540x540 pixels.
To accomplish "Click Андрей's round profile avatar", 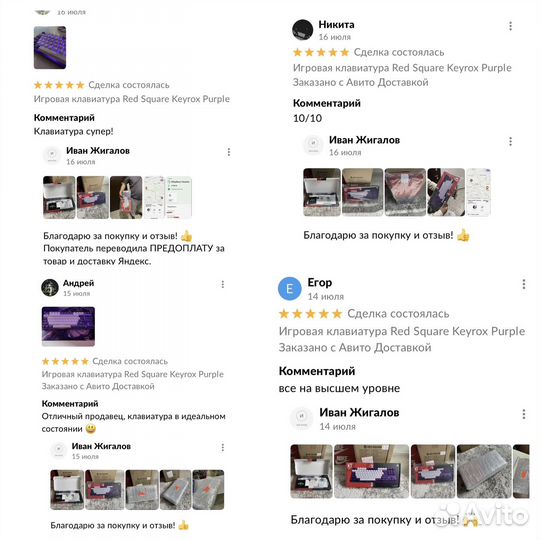I will (50, 288).
